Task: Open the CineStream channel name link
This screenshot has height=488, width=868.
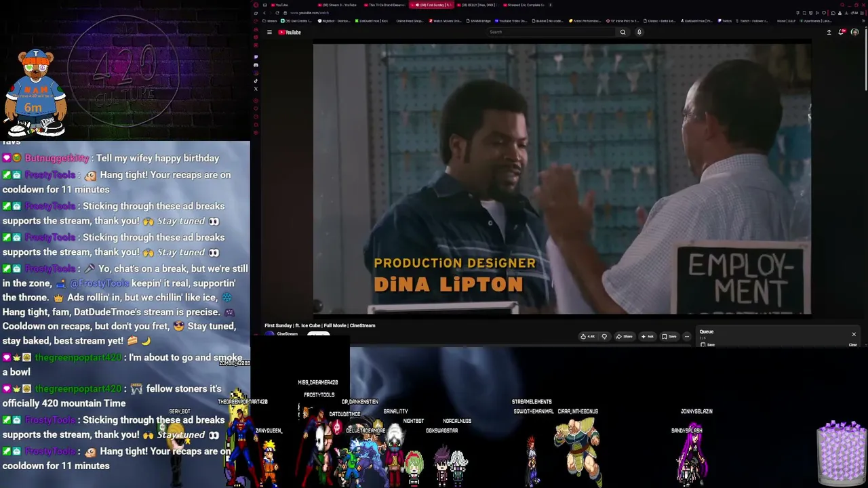Action: coord(287,333)
